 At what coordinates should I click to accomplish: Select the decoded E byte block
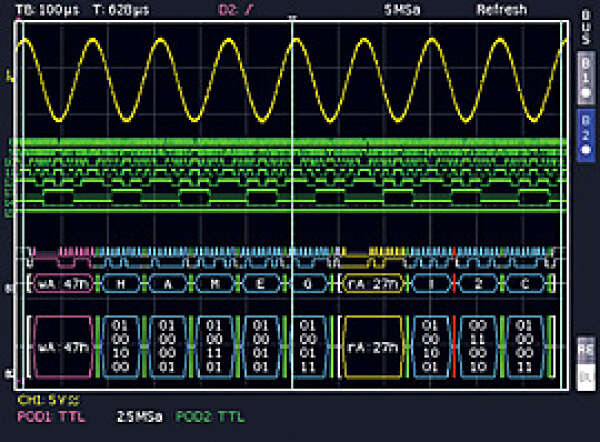click(261, 284)
